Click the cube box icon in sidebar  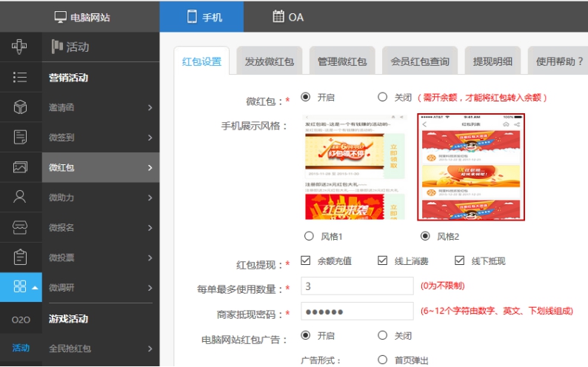click(20, 107)
